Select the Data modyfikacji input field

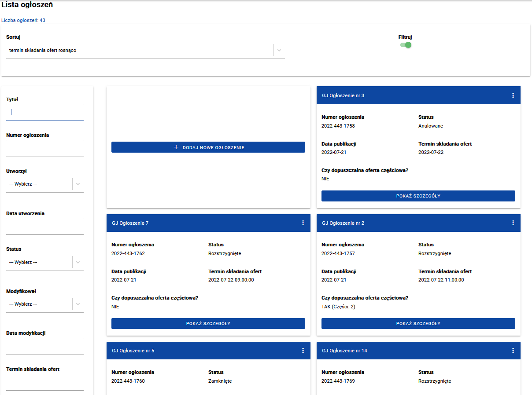tap(45, 347)
